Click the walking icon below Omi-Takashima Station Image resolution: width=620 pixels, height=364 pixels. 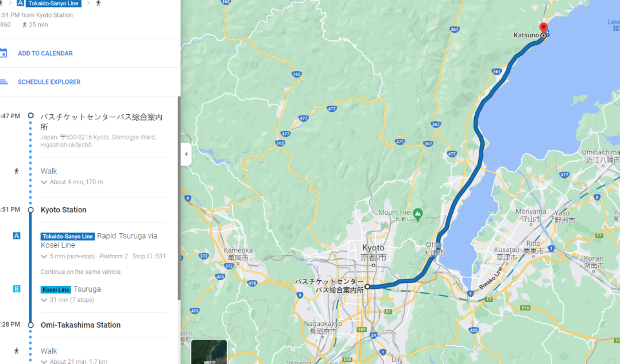pyautogui.click(x=17, y=351)
